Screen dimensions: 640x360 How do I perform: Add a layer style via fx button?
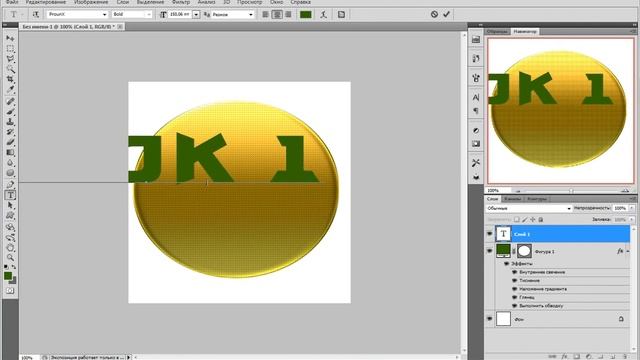(x=564, y=356)
